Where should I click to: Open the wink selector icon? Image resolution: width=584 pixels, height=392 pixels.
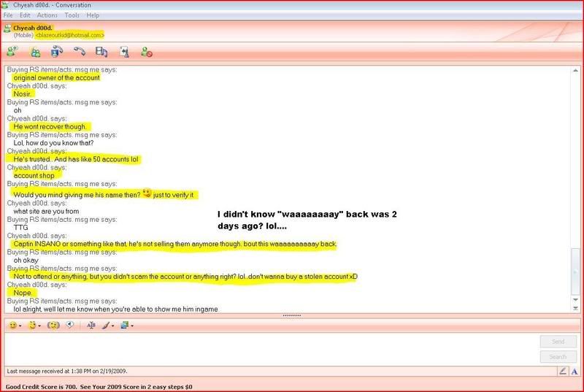pos(32,326)
